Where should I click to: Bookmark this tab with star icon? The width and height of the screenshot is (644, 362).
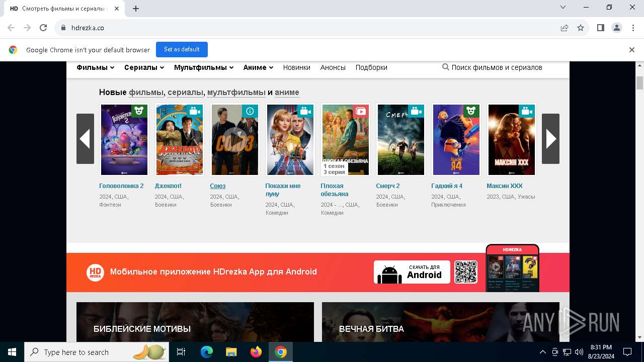tap(581, 28)
